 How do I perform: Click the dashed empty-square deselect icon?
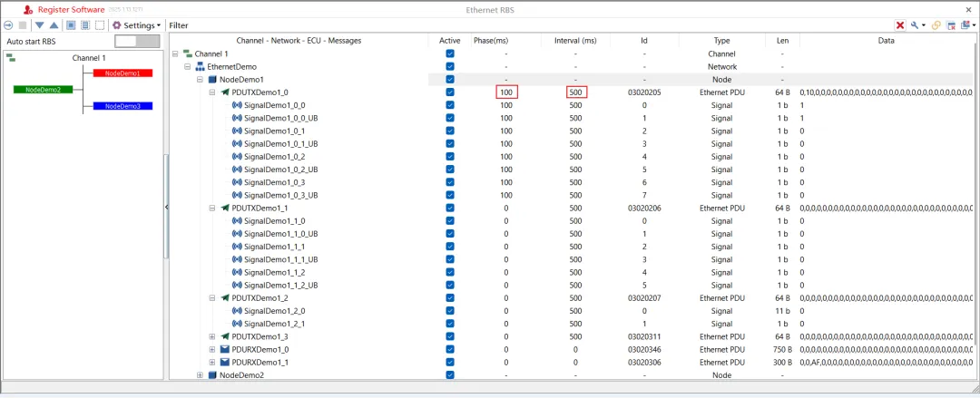pos(100,25)
